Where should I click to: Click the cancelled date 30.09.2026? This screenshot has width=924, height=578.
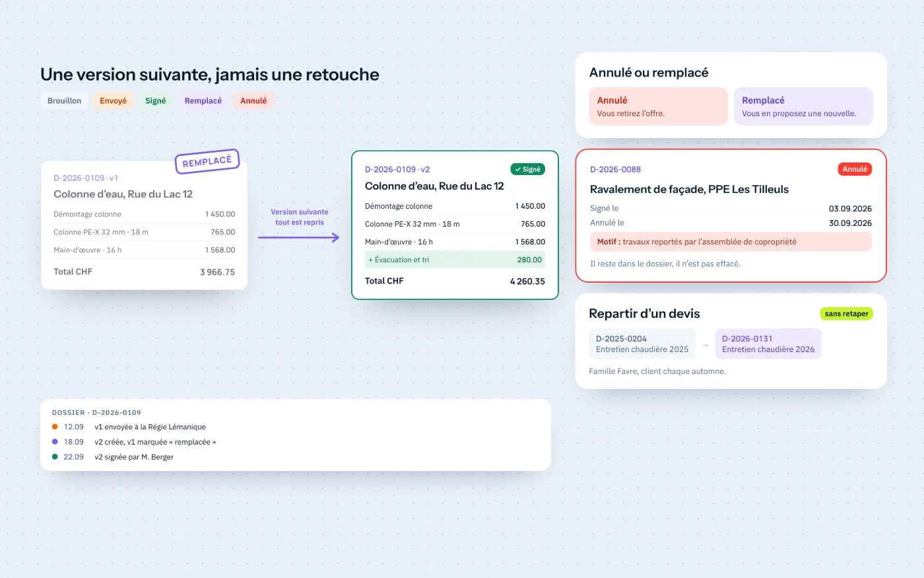(850, 223)
